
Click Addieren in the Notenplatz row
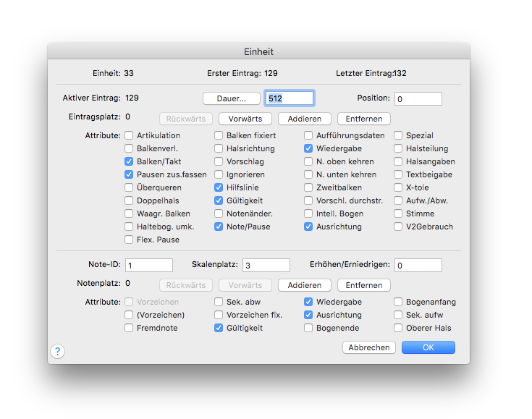tap(304, 285)
